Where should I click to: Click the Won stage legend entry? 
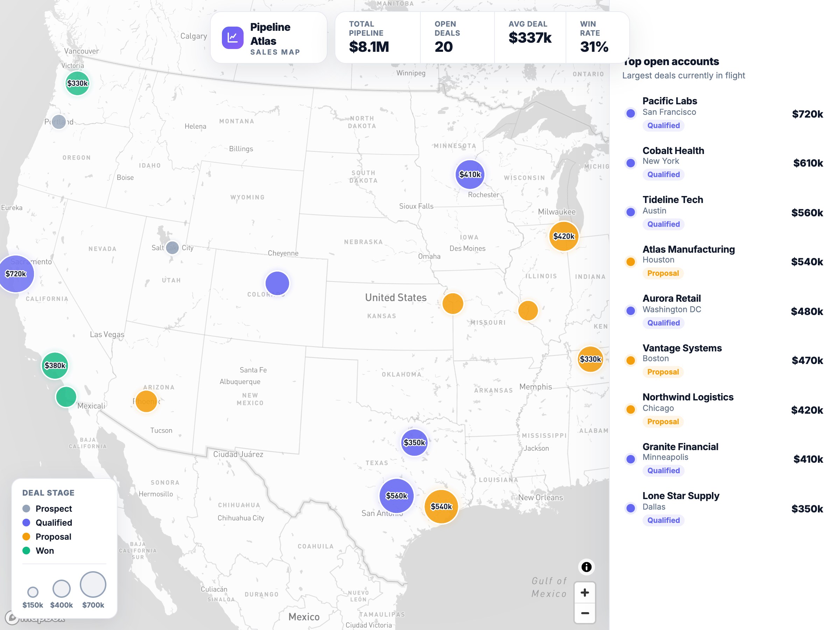(x=38, y=551)
